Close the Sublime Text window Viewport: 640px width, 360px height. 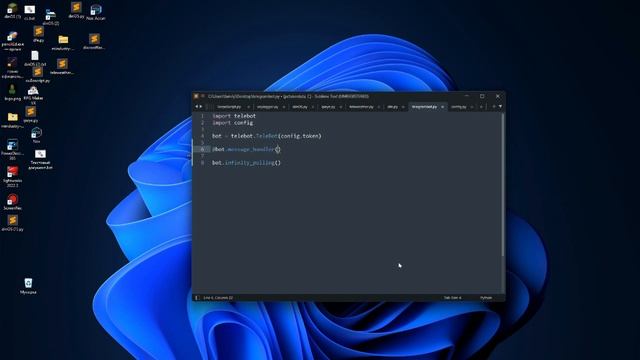(498, 96)
